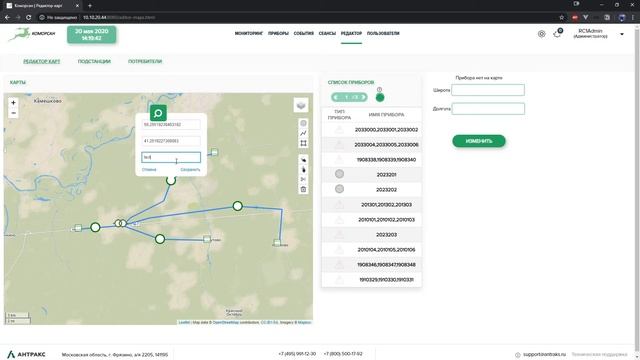The image size is (640, 360).
Task: Select device row 2023201
Action: pos(372,175)
